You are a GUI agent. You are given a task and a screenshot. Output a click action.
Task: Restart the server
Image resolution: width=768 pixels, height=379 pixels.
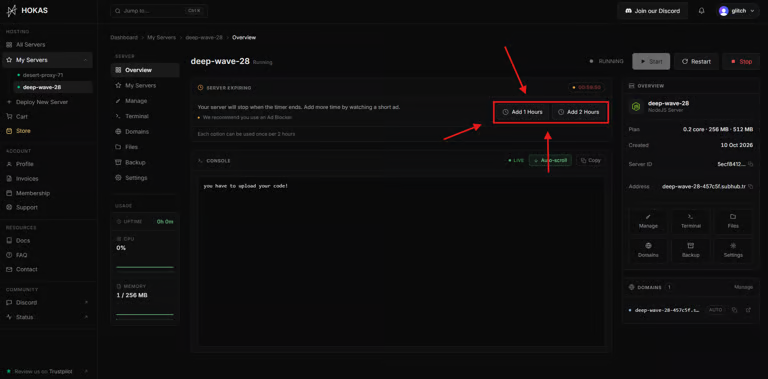click(x=696, y=62)
